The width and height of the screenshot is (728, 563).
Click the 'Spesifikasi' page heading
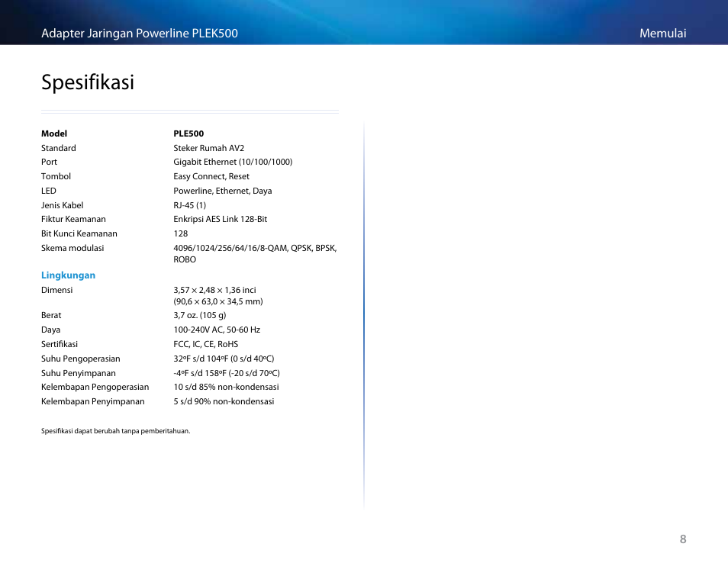(x=88, y=82)
